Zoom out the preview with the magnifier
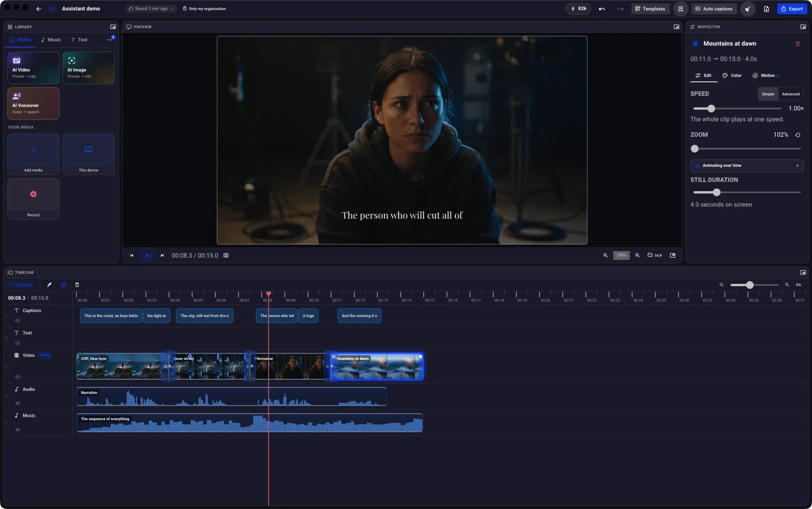The image size is (812, 509). tap(605, 255)
